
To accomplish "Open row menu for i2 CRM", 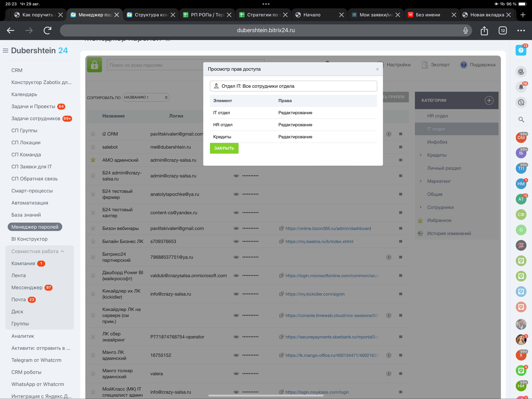I will pos(401,134).
